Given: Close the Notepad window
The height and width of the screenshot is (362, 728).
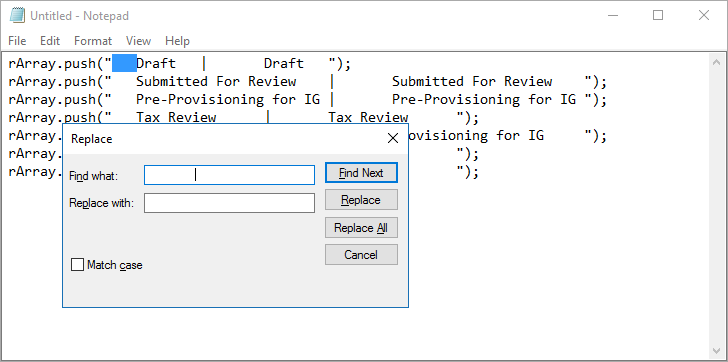Looking at the screenshot, I should 704,15.
